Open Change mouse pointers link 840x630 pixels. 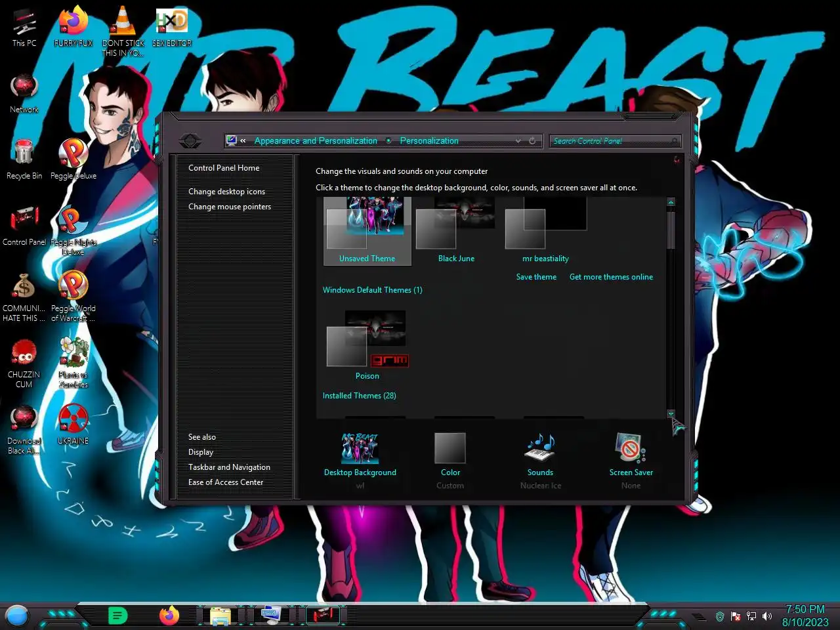(230, 207)
